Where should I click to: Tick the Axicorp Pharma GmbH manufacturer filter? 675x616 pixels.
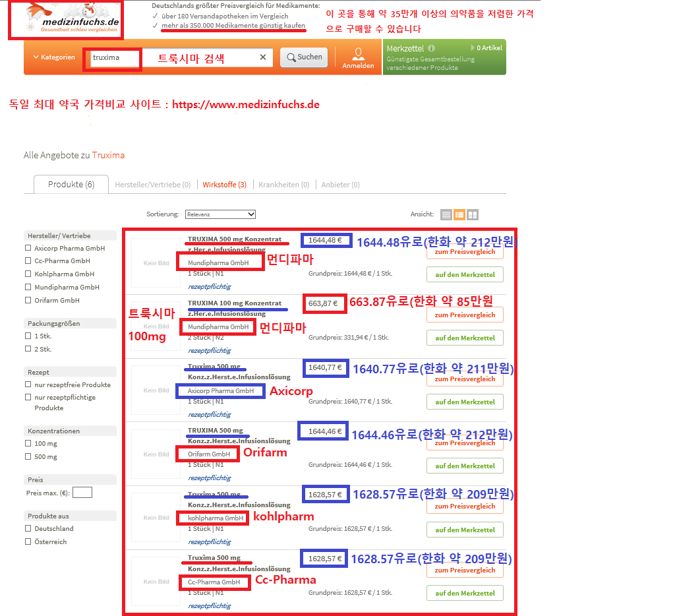[28, 248]
